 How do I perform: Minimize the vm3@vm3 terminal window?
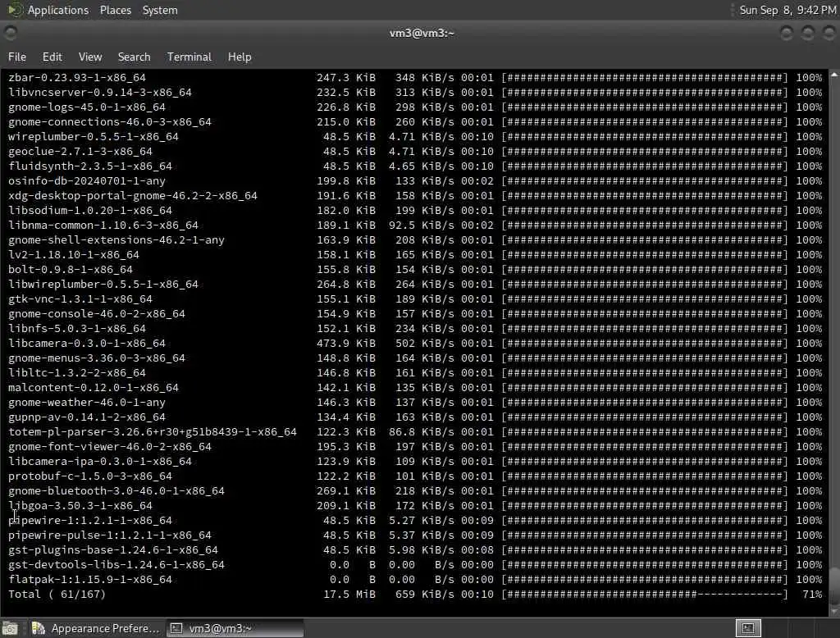pyautogui.click(x=787, y=34)
